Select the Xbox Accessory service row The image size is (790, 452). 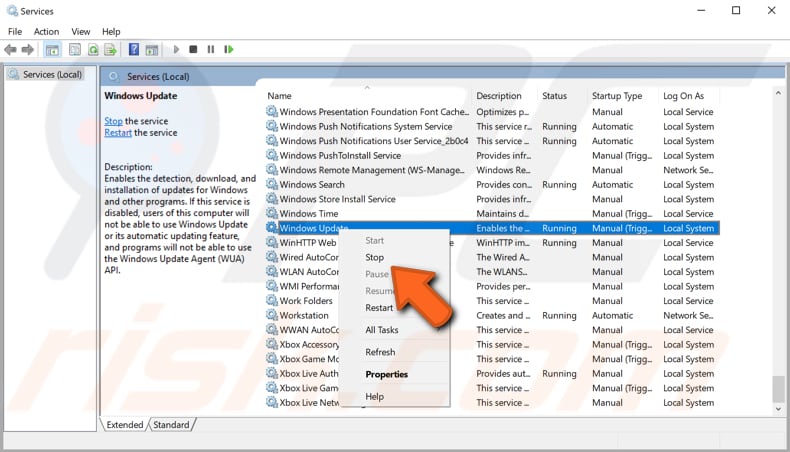(x=492, y=345)
